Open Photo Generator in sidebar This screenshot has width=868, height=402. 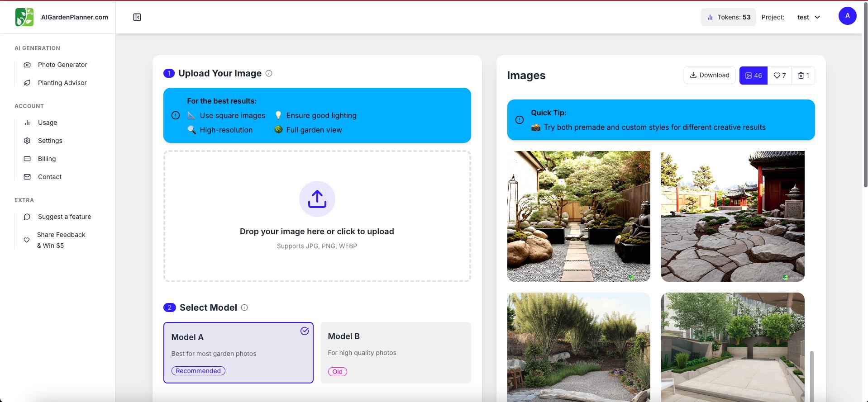[62, 65]
